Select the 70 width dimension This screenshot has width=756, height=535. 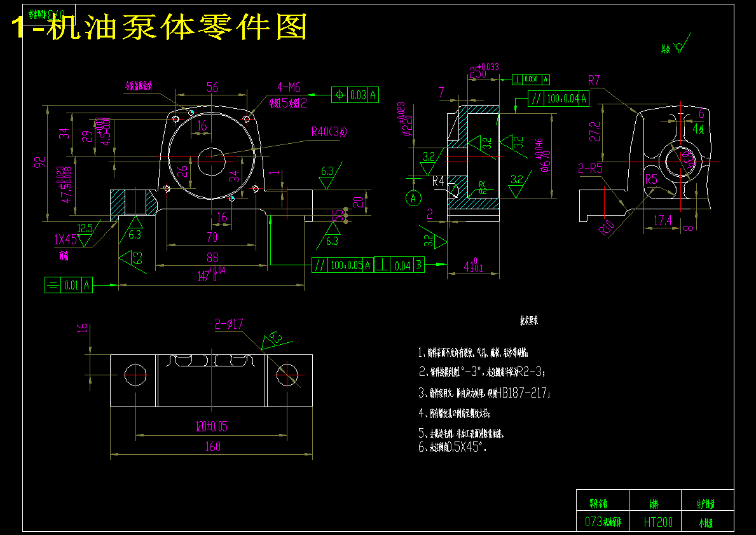(212, 237)
